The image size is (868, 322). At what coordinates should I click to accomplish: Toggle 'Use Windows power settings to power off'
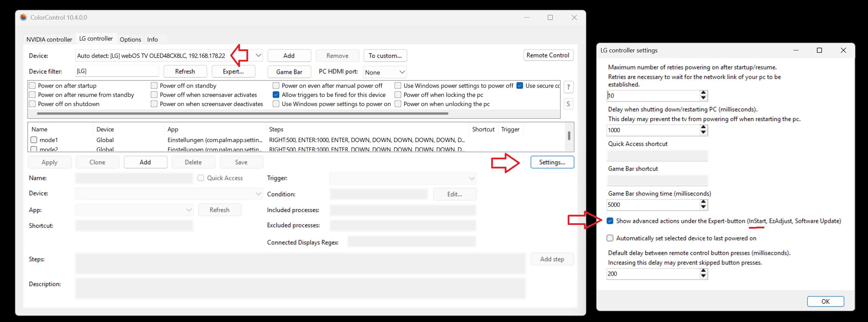pos(398,86)
